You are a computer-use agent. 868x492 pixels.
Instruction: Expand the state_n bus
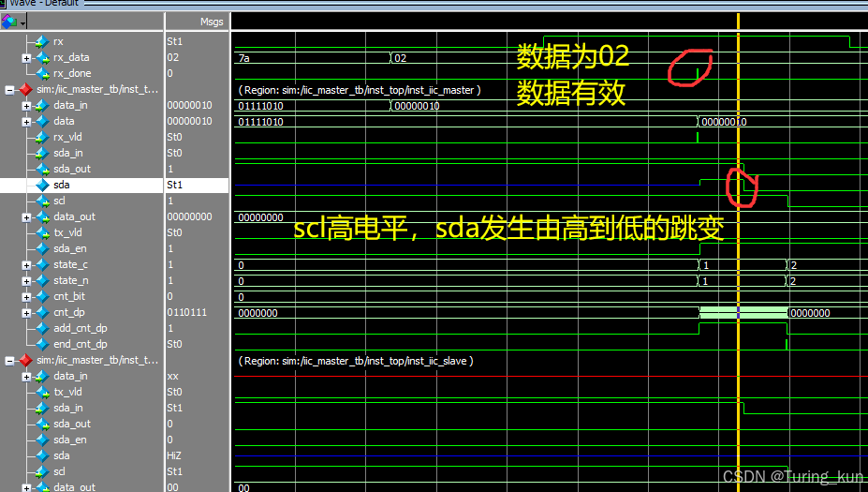click(x=26, y=281)
